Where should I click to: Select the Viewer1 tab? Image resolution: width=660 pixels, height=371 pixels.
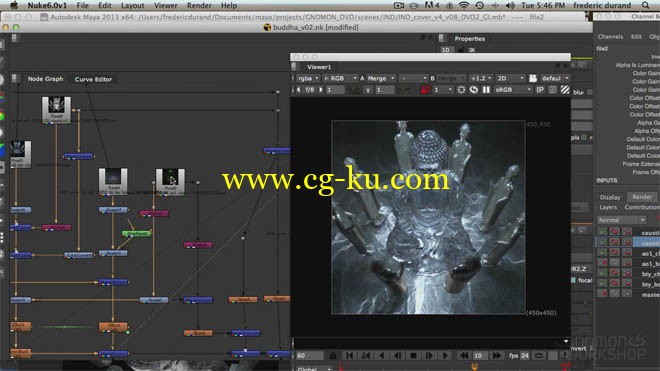click(x=319, y=67)
